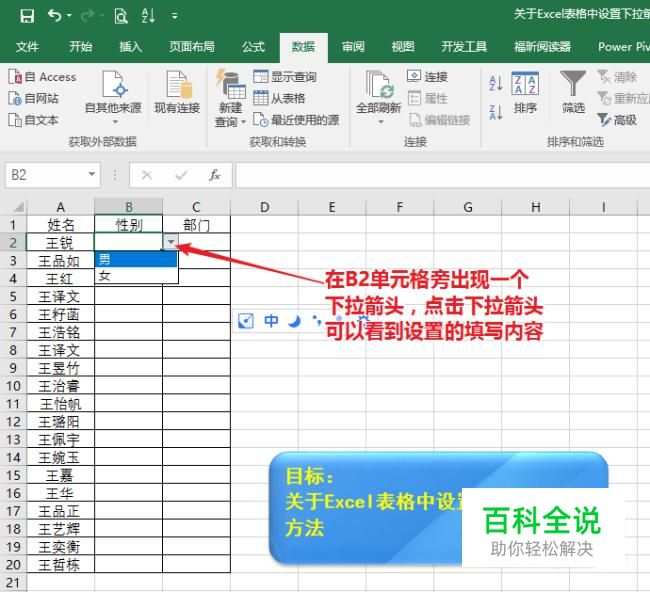The height and width of the screenshot is (592, 650).
Task: Click 现有连接 button
Action: [177, 92]
